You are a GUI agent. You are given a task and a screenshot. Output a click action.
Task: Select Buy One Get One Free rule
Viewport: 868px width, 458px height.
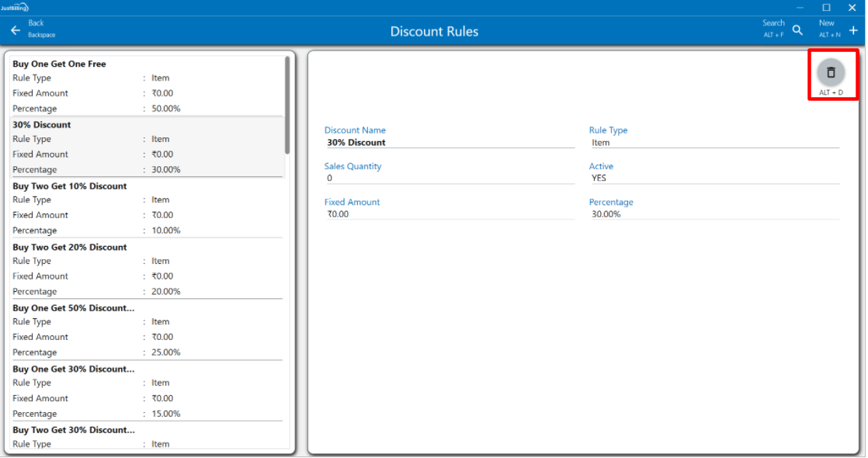[x=59, y=64]
